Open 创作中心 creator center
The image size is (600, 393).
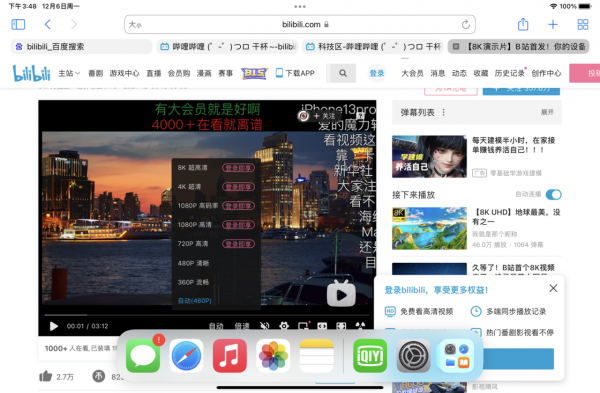tap(546, 73)
